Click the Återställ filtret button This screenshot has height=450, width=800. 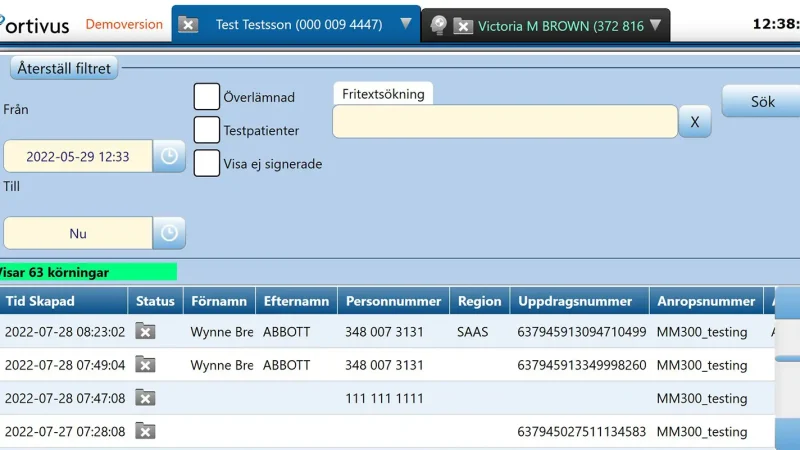(65, 68)
